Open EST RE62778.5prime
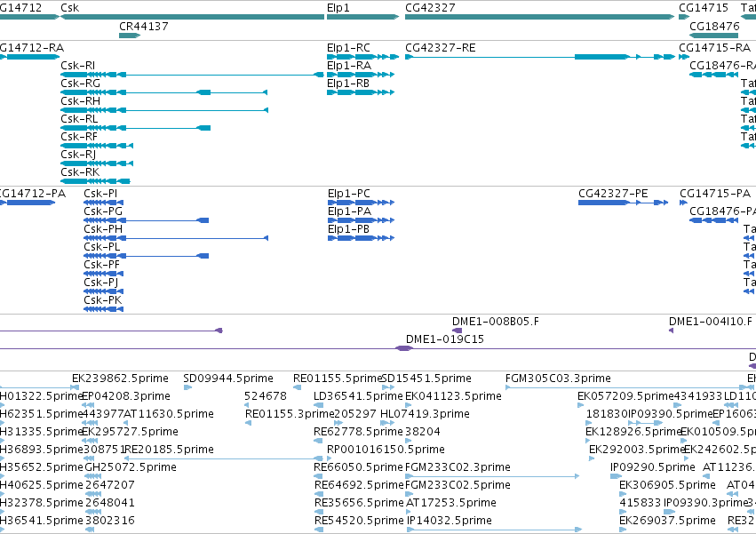Screen dimensions: 756x534 [x=358, y=432]
